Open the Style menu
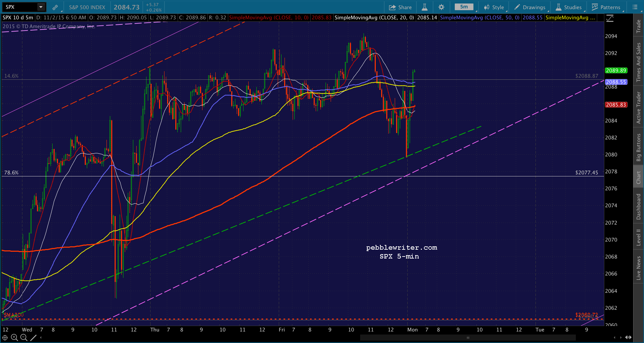This screenshot has height=343, width=644. click(x=494, y=7)
